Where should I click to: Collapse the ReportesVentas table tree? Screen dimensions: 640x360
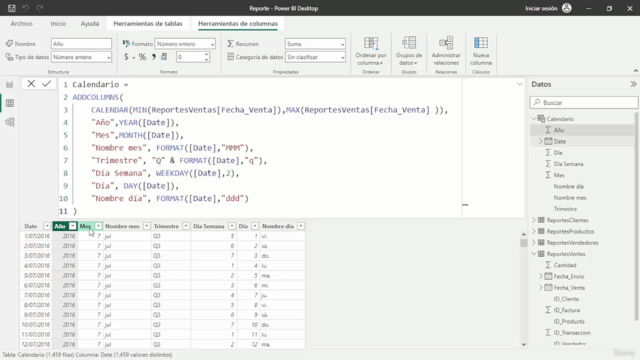point(534,254)
